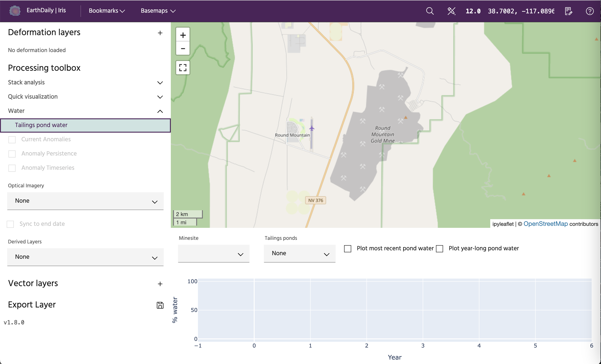The height and width of the screenshot is (364, 601).
Task: Open the OpenStreetMap attribution link
Action: click(x=545, y=224)
